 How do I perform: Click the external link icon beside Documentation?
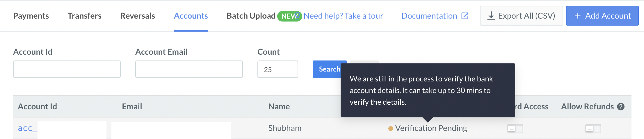[x=465, y=16]
